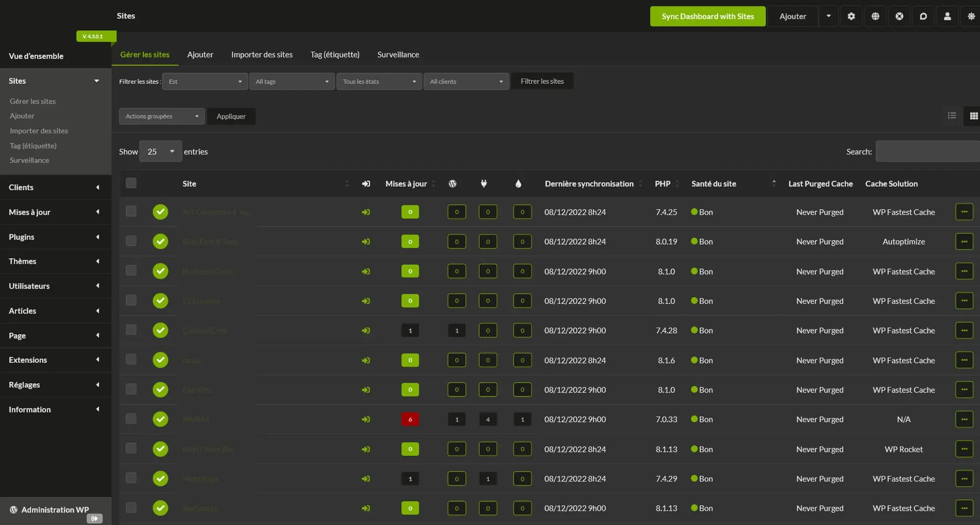This screenshot has width=980, height=525.
Task: Open the All tags filter dropdown
Action: tap(292, 81)
